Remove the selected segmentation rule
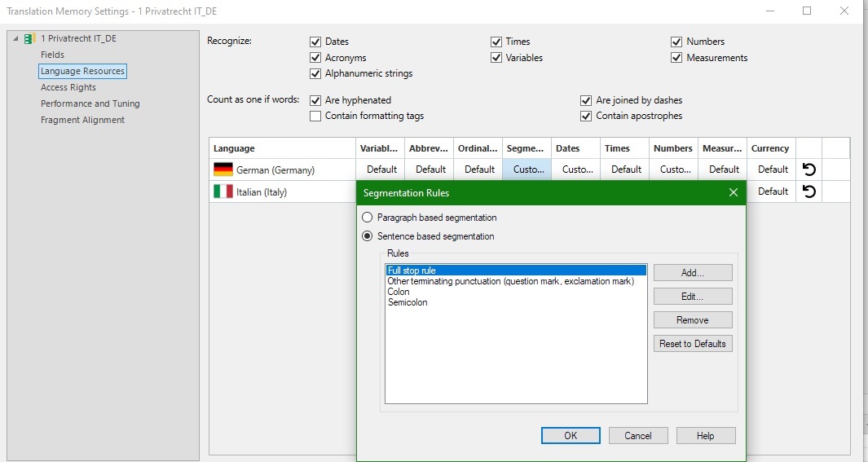This screenshot has height=462, width=868. pyautogui.click(x=693, y=319)
